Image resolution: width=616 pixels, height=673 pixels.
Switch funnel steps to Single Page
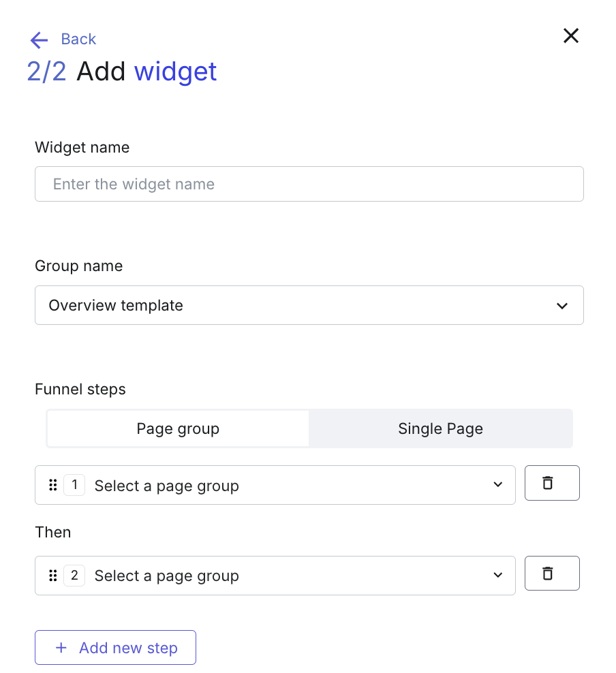pos(440,428)
